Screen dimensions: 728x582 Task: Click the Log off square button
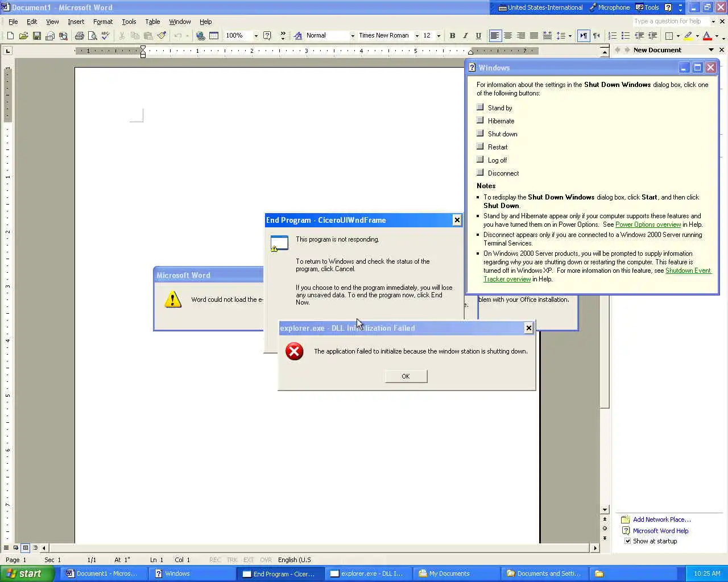tap(480, 160)
